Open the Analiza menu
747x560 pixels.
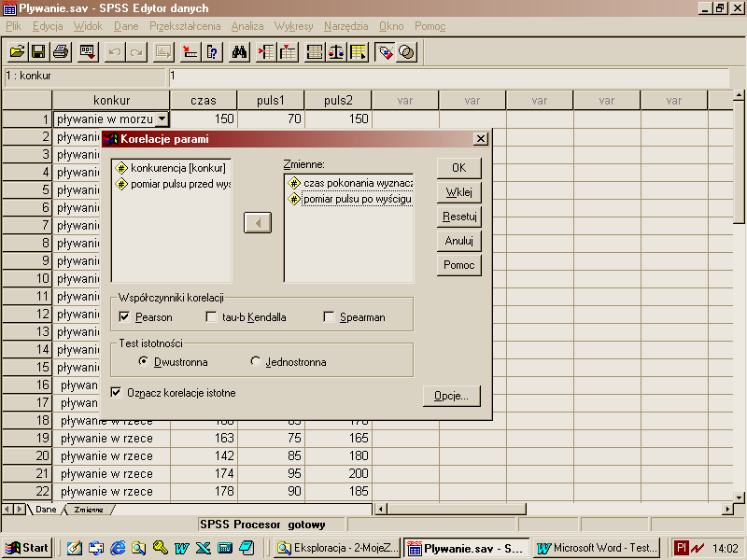pos(247,25)
